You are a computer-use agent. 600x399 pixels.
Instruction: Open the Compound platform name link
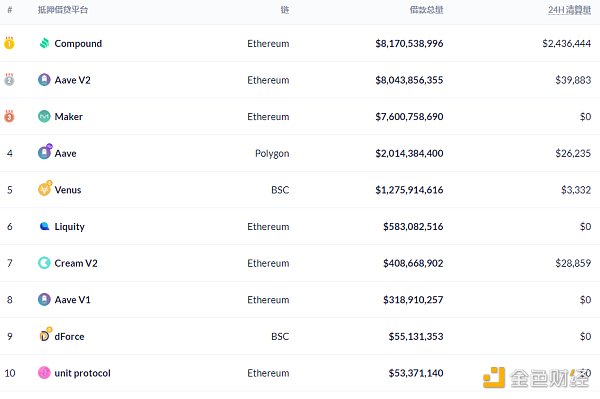click(78, 44)
